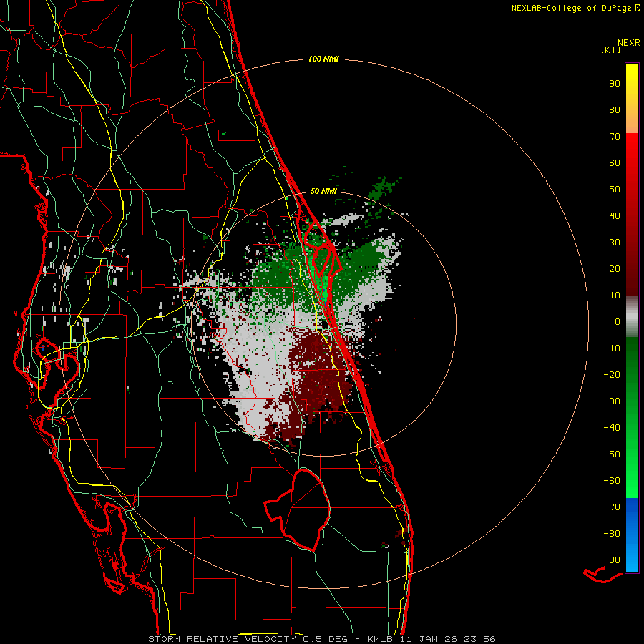
Task: Pick the gray zero band on the color bar
Action: tap(632, 317)
